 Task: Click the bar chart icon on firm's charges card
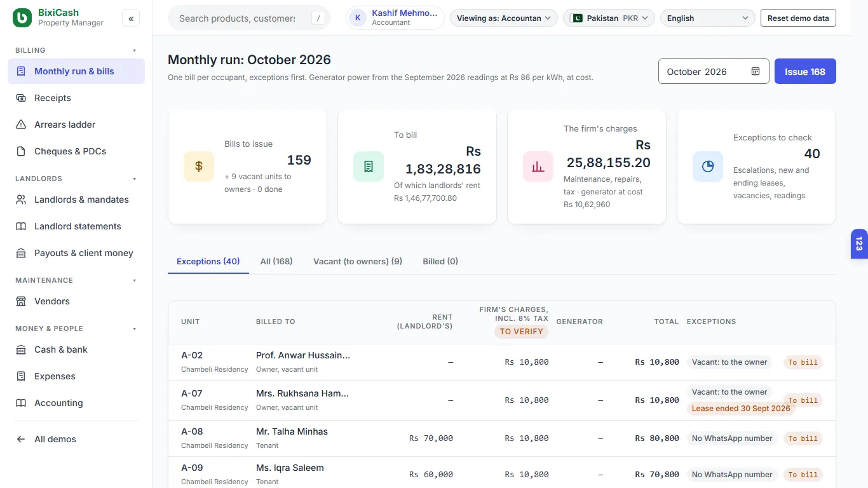tap(538, 166)
